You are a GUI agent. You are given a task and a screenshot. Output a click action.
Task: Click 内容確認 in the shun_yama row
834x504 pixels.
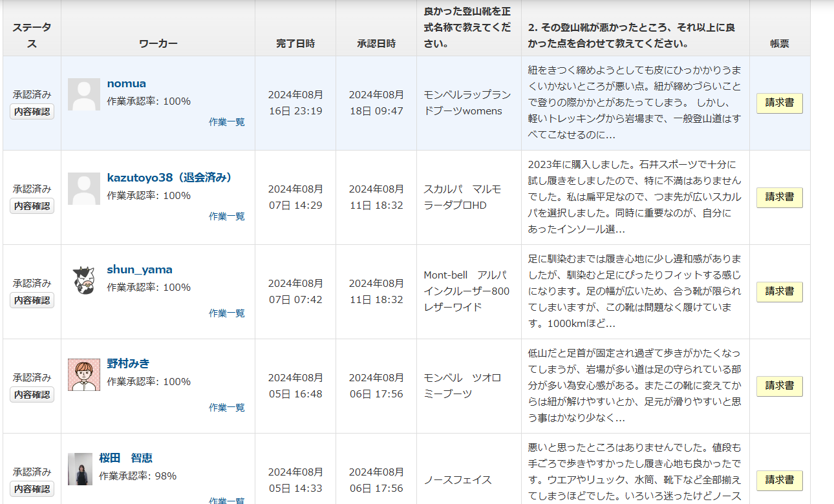coord(32,300)
